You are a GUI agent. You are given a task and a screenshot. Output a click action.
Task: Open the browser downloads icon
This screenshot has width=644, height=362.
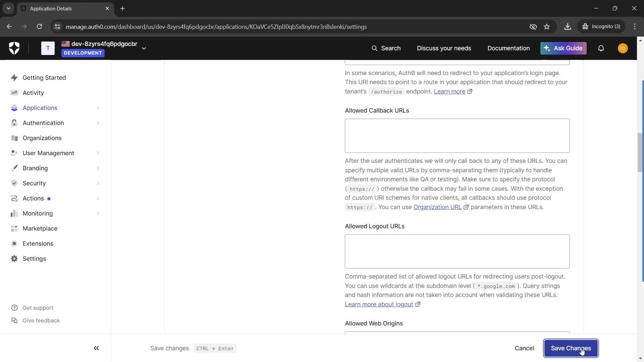568,26
